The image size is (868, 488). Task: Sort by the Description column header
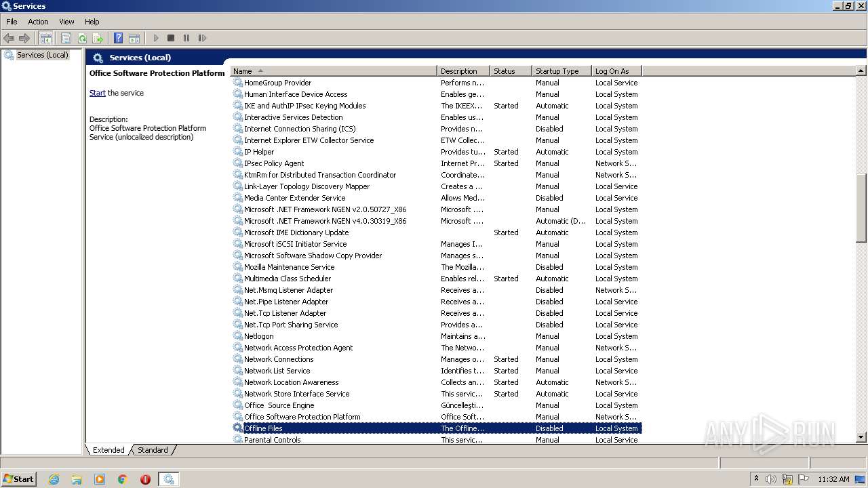click(464, 71)
